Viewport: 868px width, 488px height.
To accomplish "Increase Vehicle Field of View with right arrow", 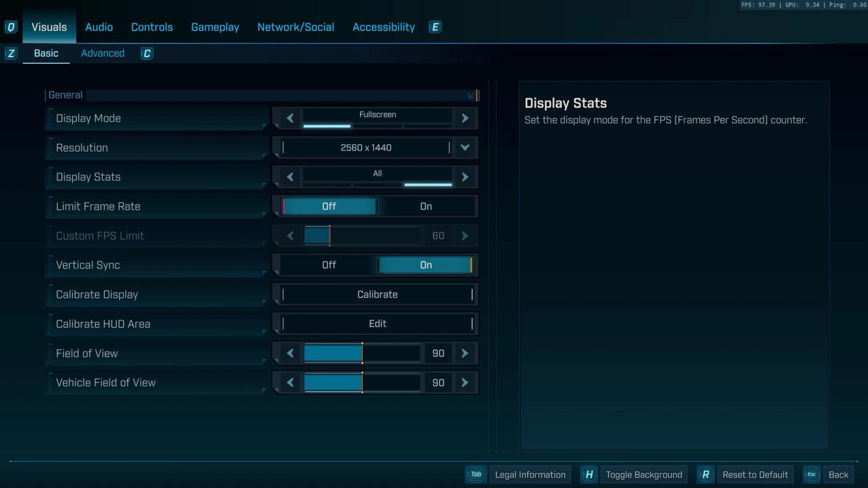I will 465,382.
